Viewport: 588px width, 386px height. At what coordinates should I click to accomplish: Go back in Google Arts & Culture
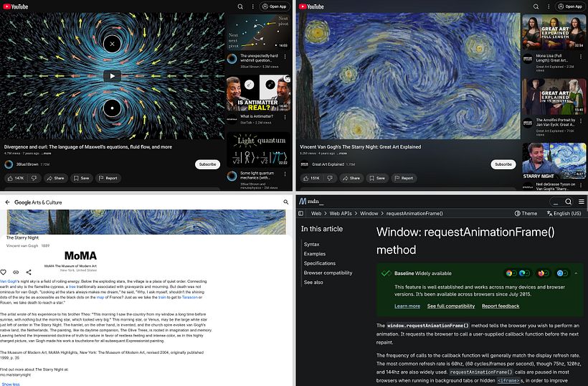tap(7, 202)
